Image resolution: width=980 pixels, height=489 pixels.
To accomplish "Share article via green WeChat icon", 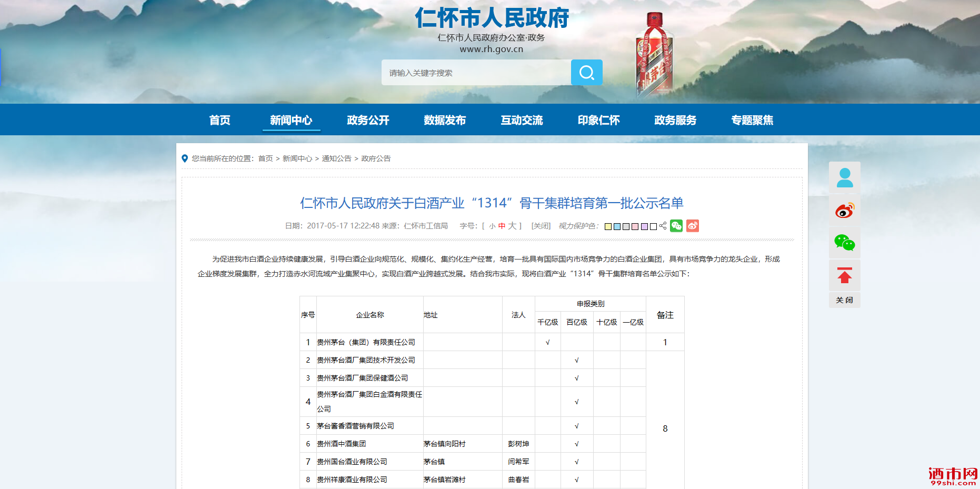I will pyautogui.click(x=676, y=226).
